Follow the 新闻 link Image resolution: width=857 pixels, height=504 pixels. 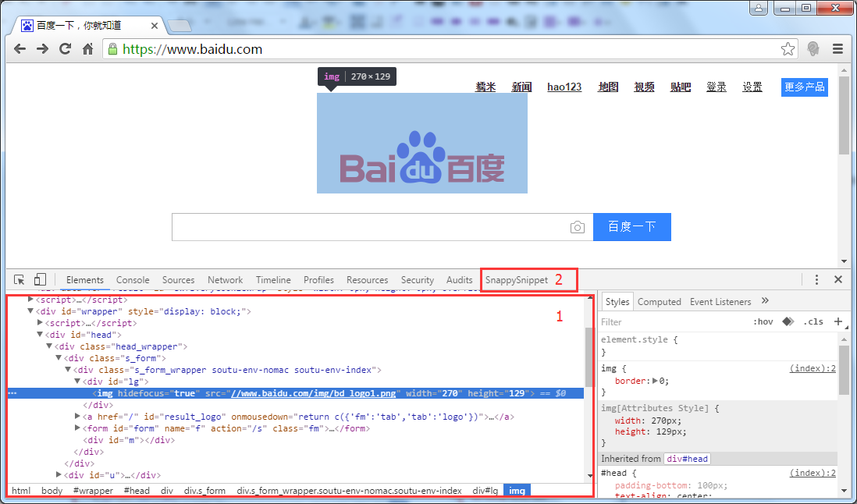click(x=521, y=87)
